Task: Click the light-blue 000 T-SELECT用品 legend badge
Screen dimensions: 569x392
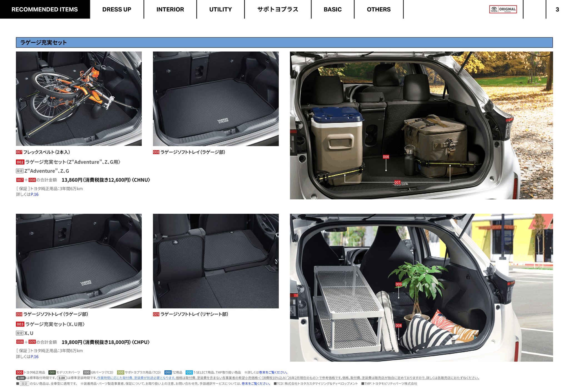Action: pyautogui.click(x=189, y=373)
